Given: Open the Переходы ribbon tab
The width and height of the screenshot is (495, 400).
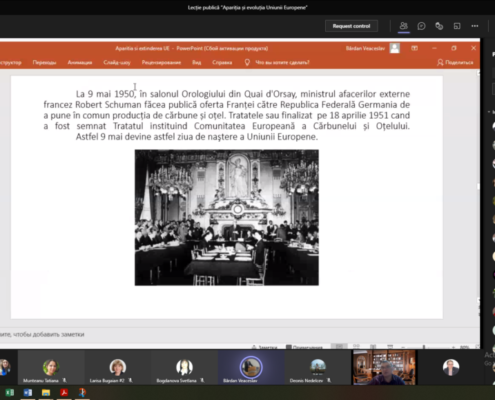Looking at the screenshot, I should click(x=44, y=62).
